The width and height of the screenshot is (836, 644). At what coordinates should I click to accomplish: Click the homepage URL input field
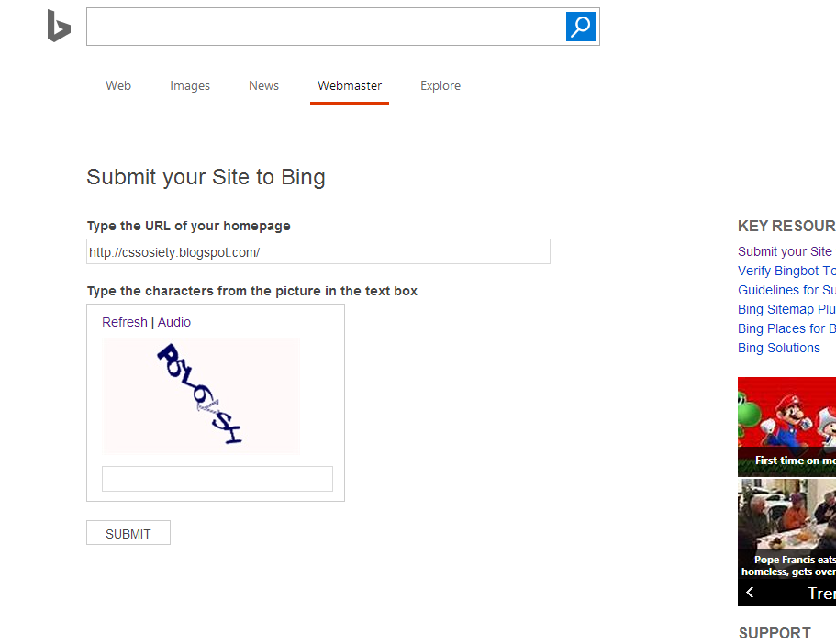point(318,251)
